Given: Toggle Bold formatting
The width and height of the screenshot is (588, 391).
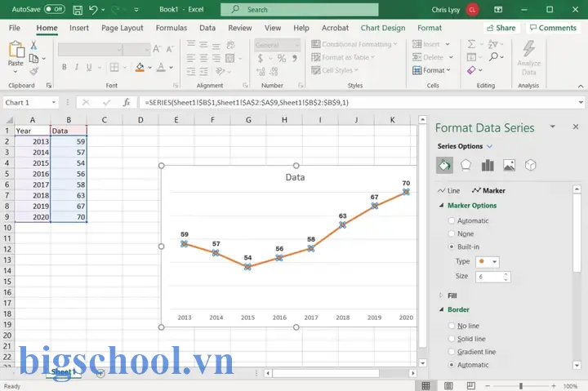Looking at the screenshot, I should (x=65, y=67).
